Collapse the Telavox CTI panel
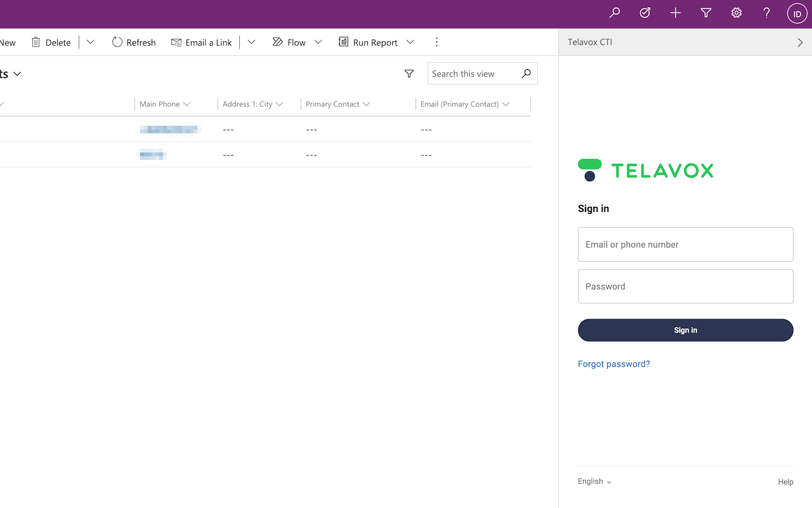 pyautogui.click(x=801, y=42)
